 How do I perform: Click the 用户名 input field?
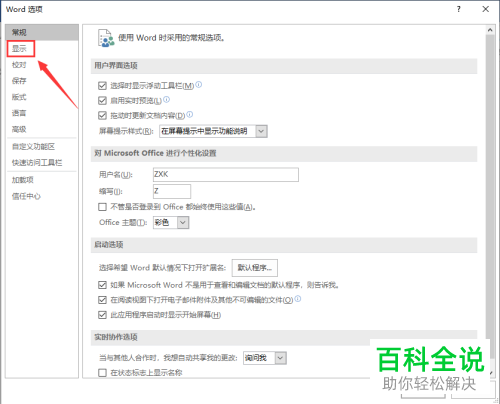tap(226, 175)
